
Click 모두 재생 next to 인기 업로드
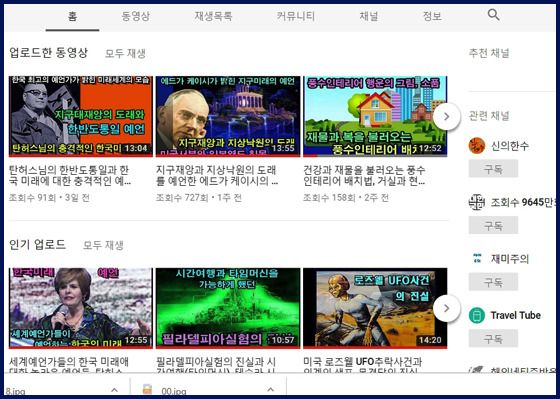point(103,245)
